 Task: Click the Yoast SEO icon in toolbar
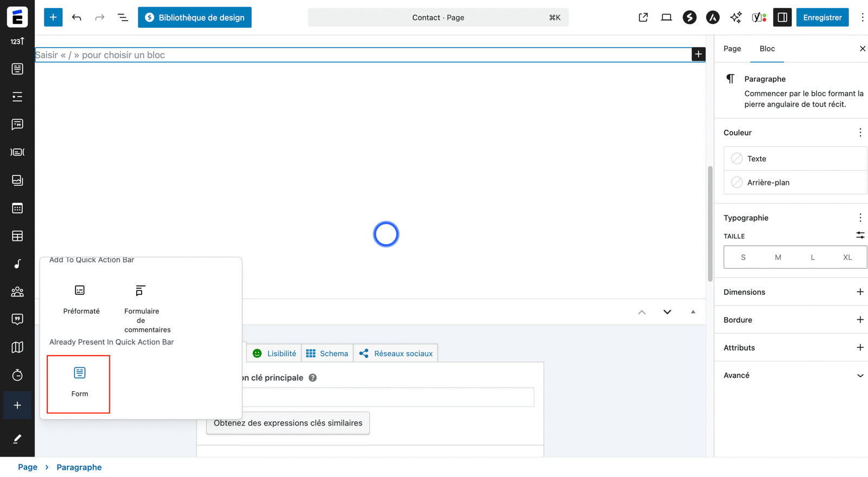pos(758,17)
